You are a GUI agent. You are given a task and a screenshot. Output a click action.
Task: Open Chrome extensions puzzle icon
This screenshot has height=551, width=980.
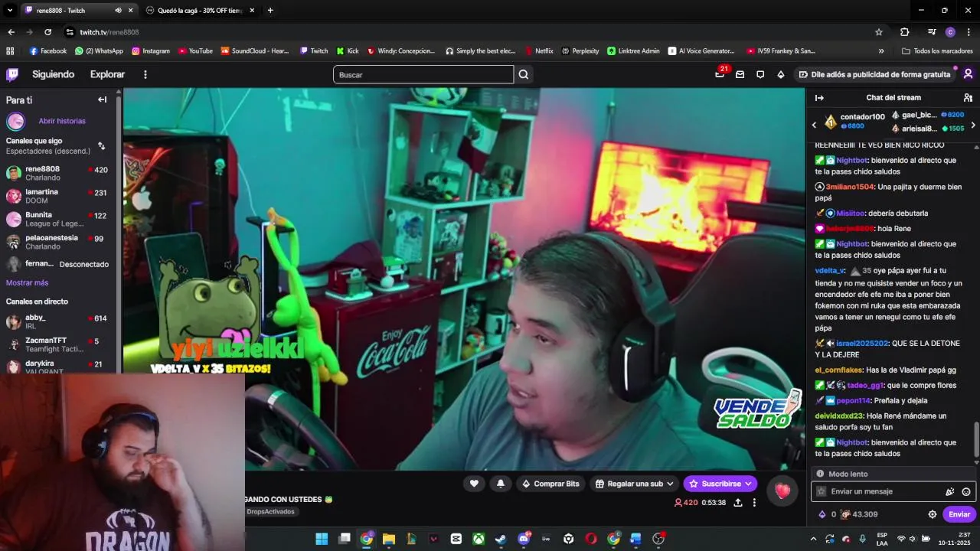tap(905, 32)
